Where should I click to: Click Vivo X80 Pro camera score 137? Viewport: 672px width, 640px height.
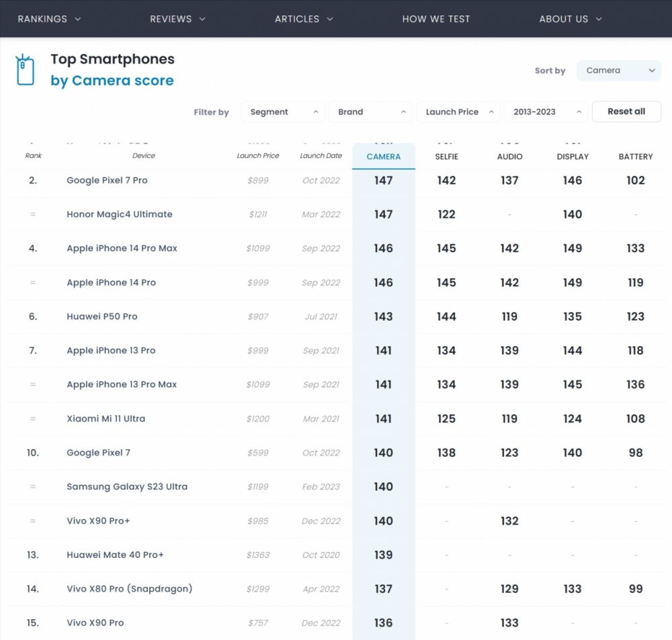(x=384, y=588)
